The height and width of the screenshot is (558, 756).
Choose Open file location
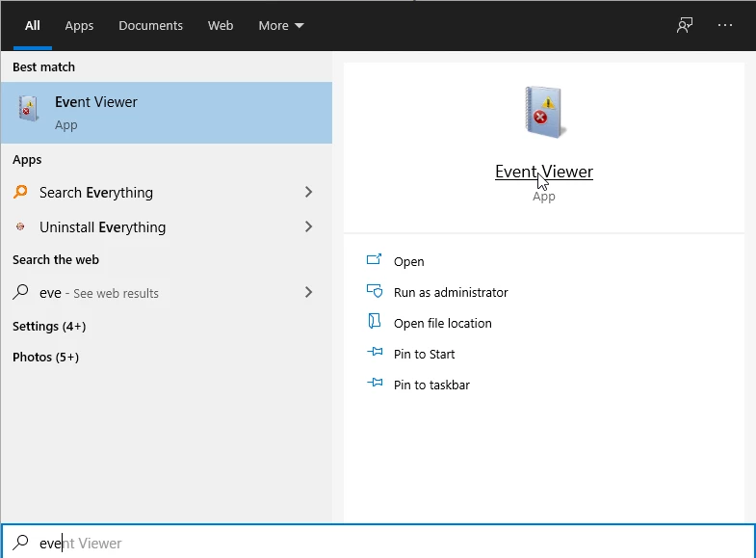pyautogui.click(x=443, y=324)
